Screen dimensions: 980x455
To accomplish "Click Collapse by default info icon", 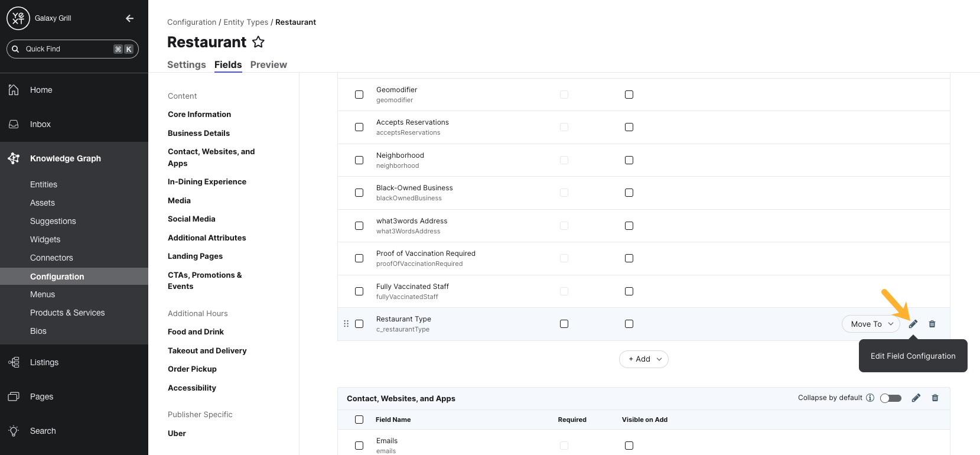I will 870,398.
